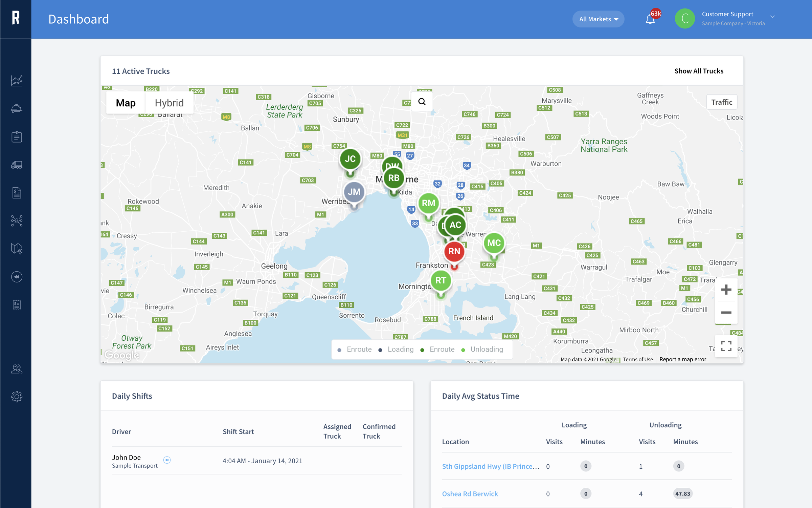Zoom in on the map
The image size is (812, 508).
pos(726,290)
